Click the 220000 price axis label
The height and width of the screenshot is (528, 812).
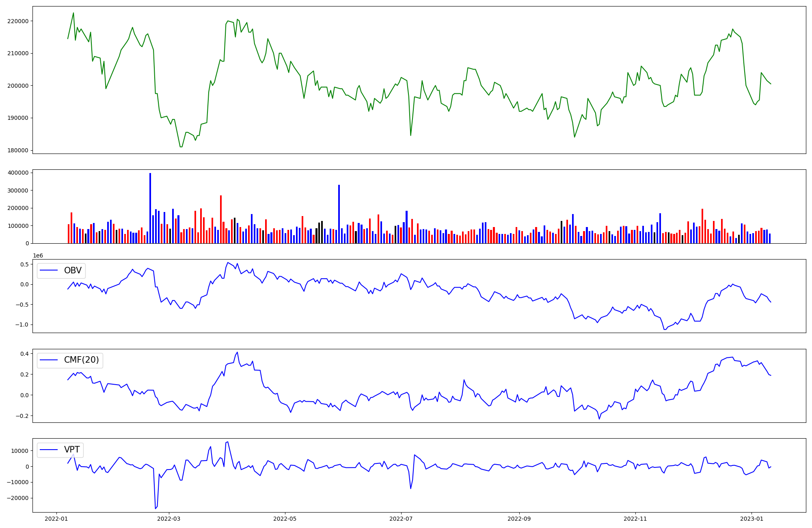18,21
